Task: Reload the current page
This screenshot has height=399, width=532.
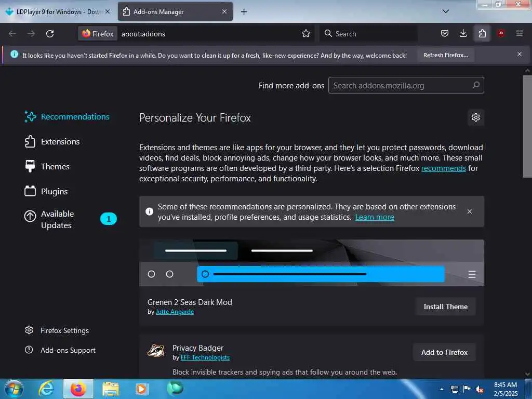Action: tap(50, 34)
